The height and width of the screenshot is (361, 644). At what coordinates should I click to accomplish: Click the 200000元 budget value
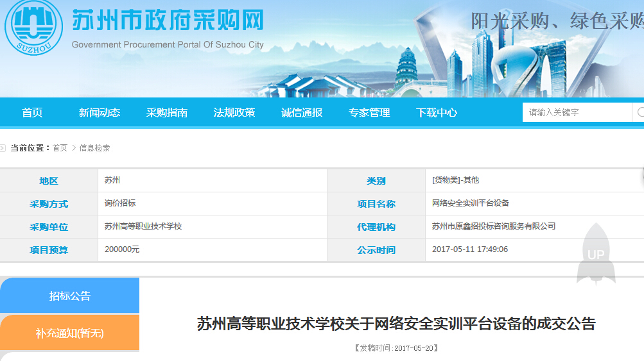tap(122, 249)
